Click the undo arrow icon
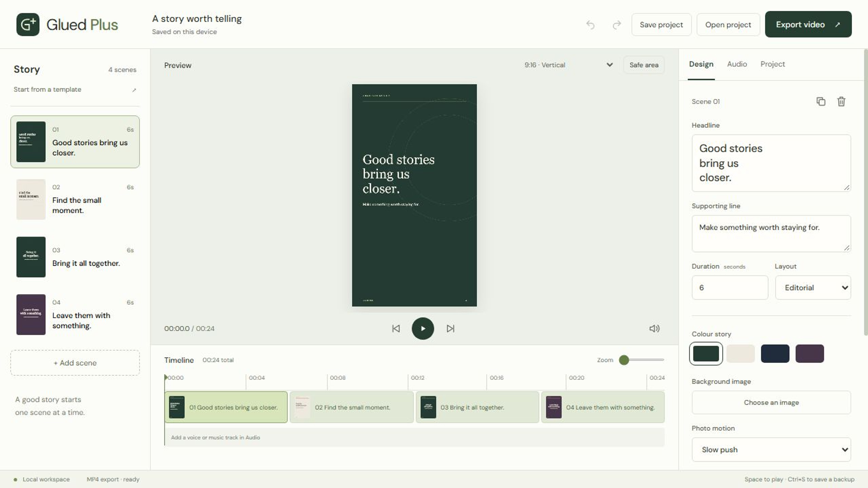868x488 pixels. tap(590, 25)
